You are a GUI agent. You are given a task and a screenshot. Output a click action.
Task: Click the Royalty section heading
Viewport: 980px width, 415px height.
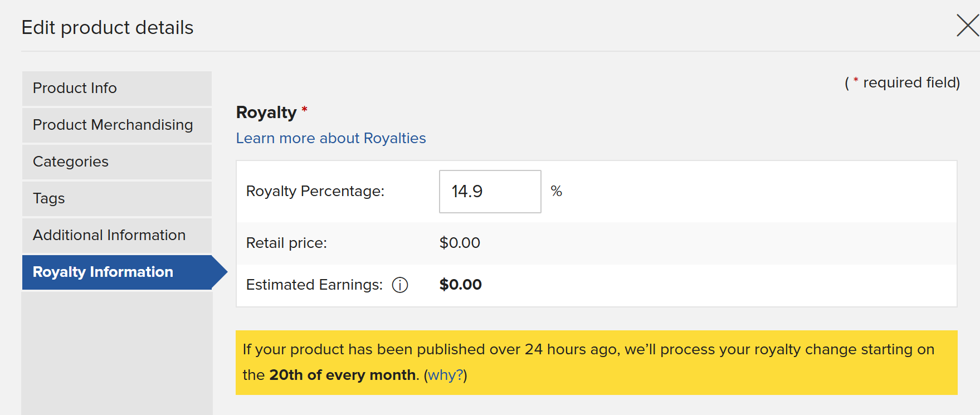click(266, 113)
